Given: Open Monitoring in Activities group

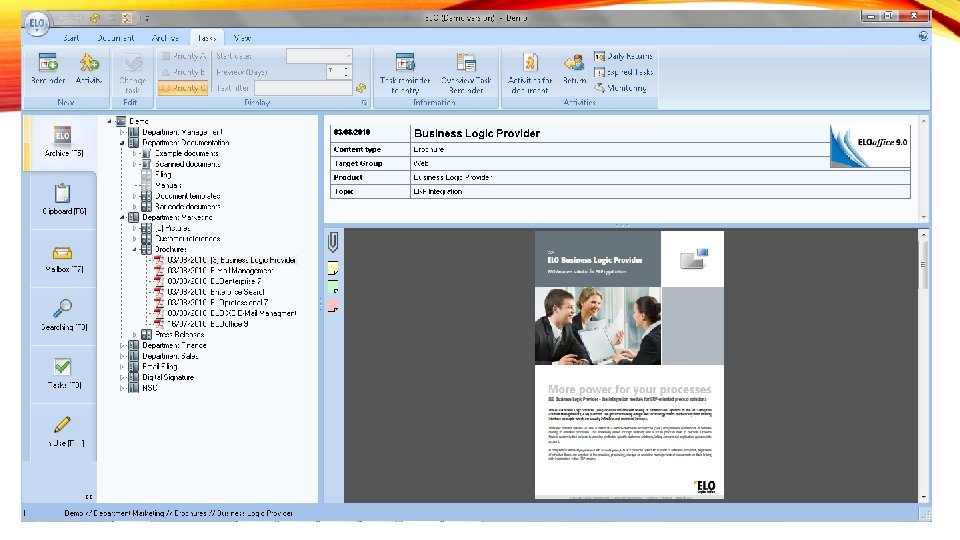Looking at the screenshot, I should tap(620, 88).
